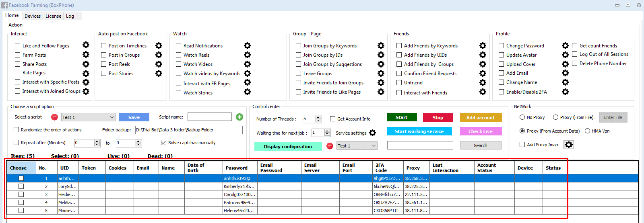This screenshot has width=644, height=223.
Task: Open the Select a script dropdown
Action: point(88,117)
